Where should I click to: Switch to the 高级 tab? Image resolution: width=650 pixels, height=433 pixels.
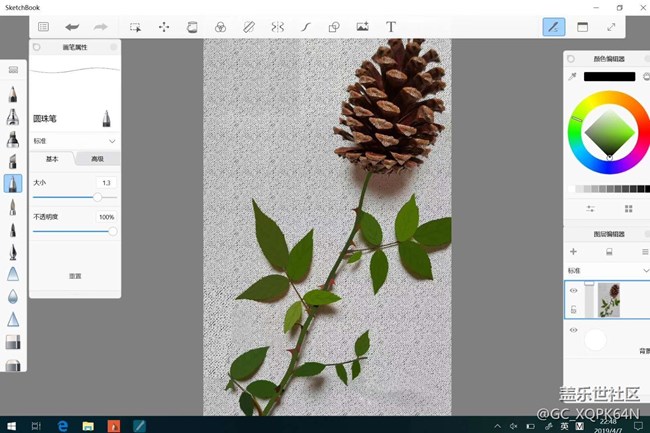click(97, 159)
